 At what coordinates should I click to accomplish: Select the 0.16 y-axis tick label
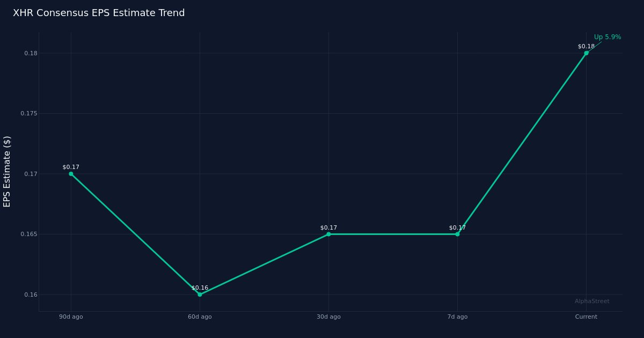point(31,295)
